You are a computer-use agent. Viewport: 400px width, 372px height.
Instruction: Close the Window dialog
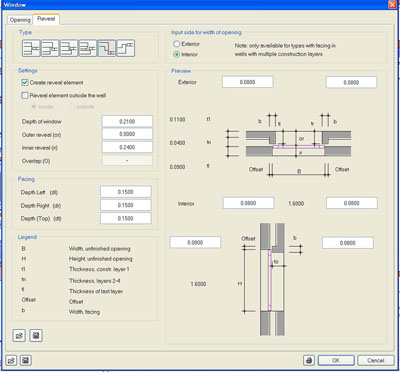392,5
